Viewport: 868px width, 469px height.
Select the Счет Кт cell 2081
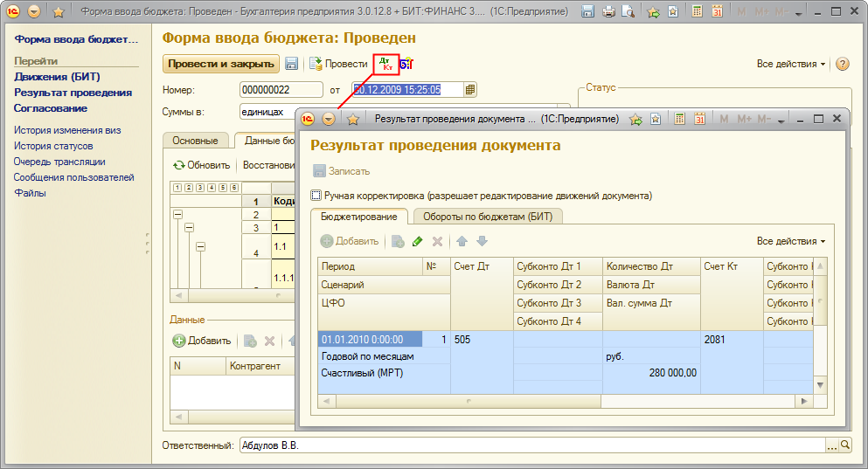(732, 340)
